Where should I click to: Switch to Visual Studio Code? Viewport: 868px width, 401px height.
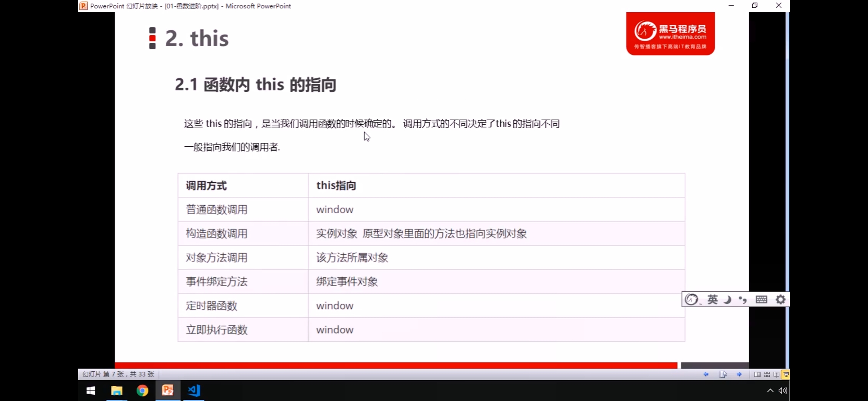click(194, 390)
